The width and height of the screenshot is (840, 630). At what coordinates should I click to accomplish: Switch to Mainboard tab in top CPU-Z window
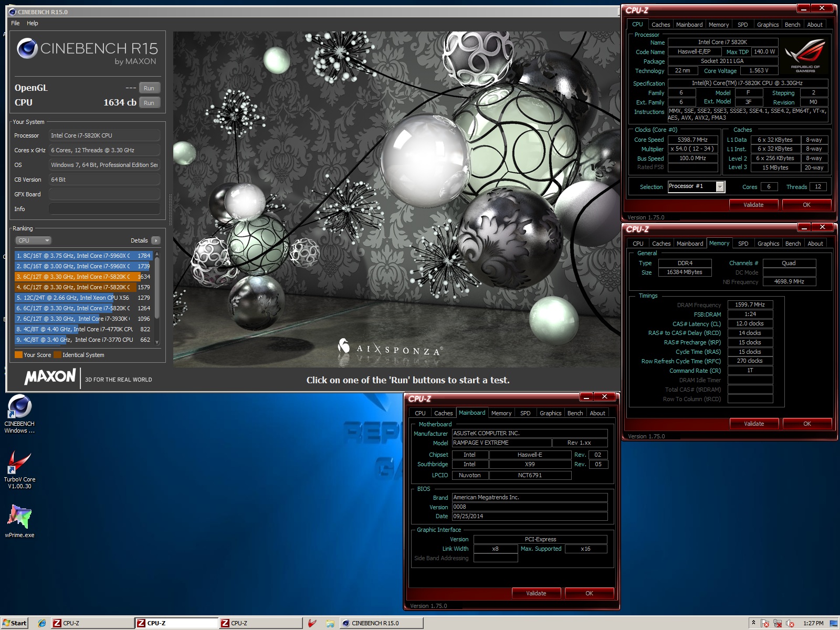[689, 25]
